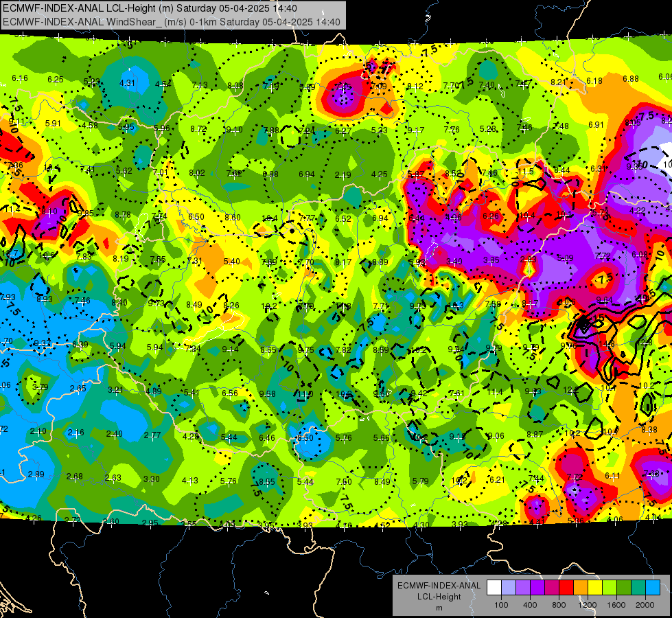
Task: Click the 4.13 grid value
Action: pos(190,481)
